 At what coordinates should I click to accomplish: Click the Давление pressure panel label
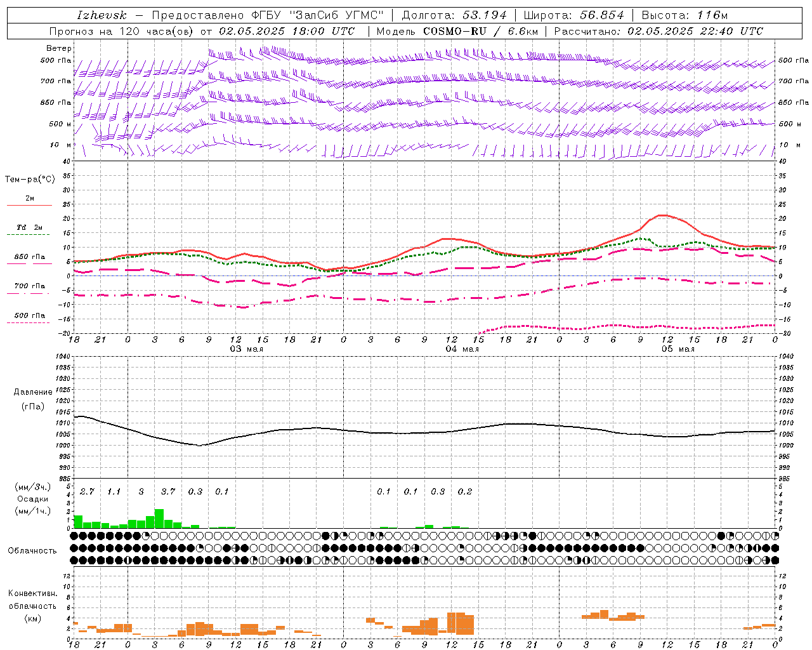coord(33,392)
